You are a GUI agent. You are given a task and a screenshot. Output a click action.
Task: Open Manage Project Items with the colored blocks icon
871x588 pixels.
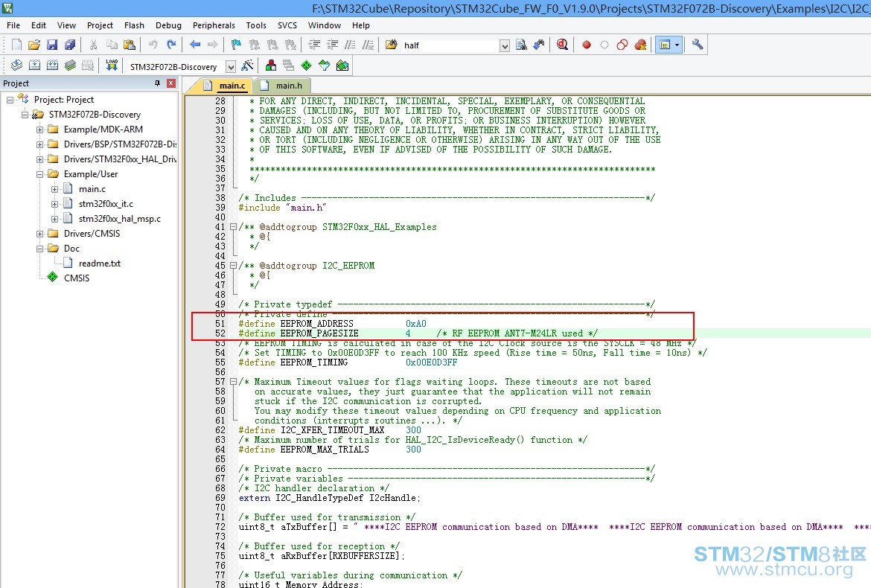coord(270,66)
